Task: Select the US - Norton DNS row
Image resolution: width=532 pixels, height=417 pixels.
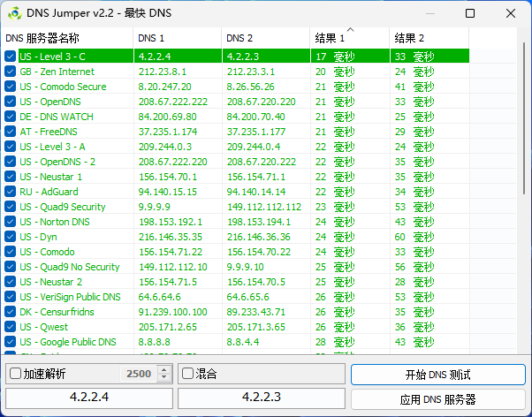Action: point(237,222)
